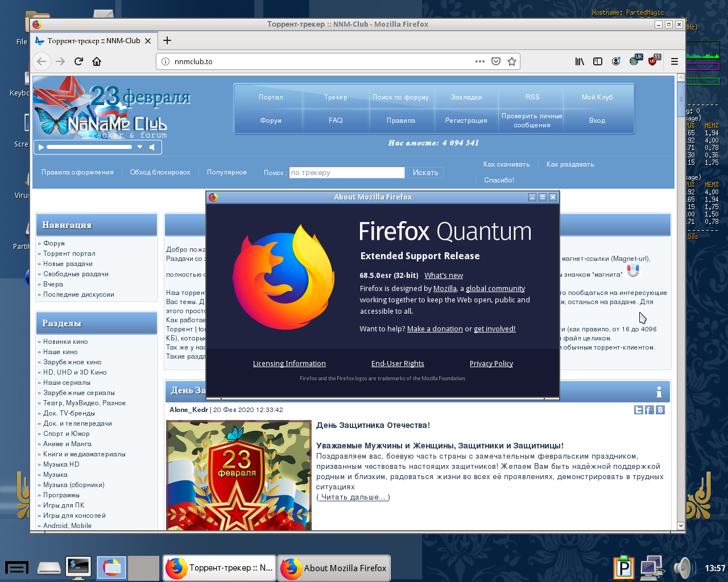728x582 pixels.
Task: Open the Трекер navigation menu item
Action: coord(336,97)
